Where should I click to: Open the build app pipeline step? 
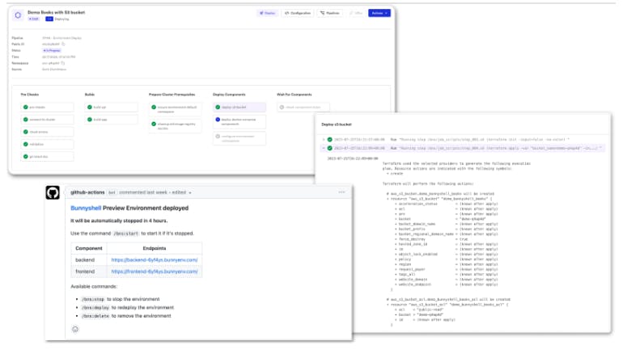coord(112,120)
